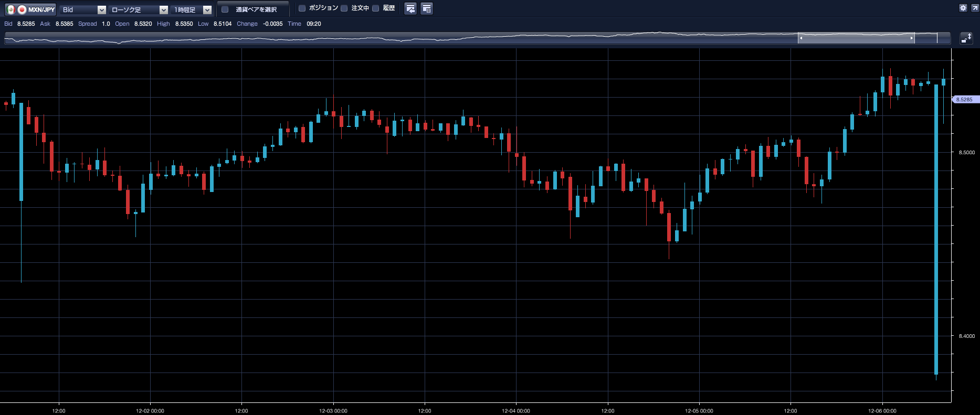
Task: Click the window-with-arrow icon in toolbar
Action: click(410, 8)
